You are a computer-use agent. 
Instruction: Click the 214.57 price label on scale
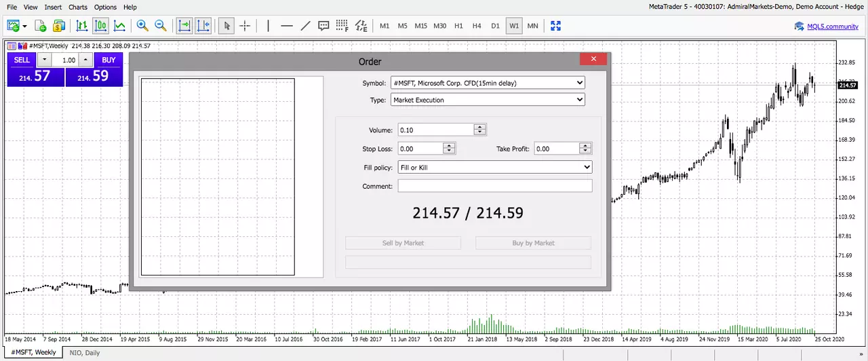tap(848, 85)
